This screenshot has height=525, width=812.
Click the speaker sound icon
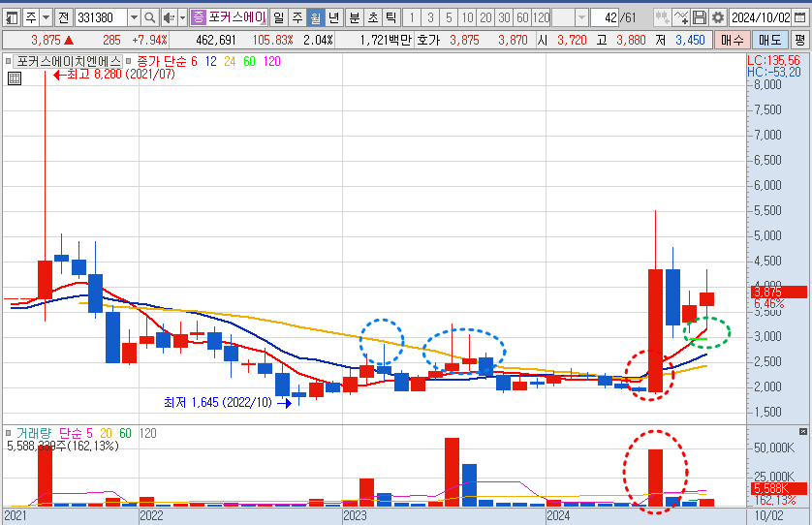coord(169,18)
